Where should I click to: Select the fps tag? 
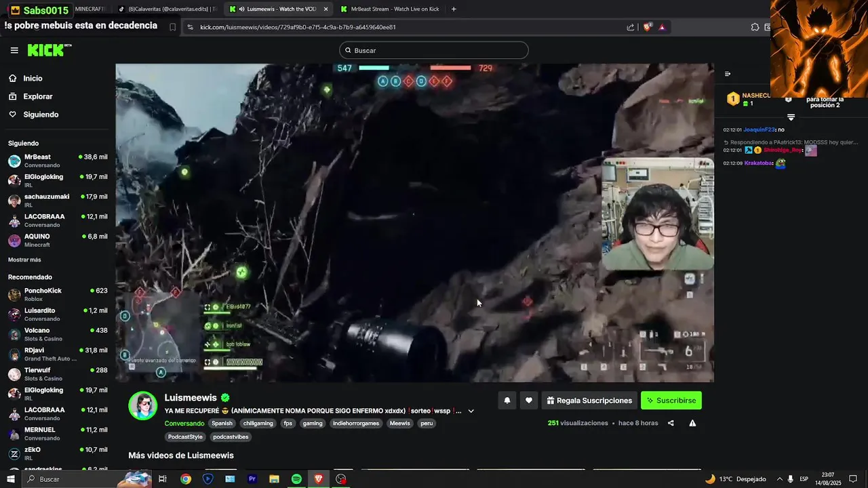pos(288,424)
